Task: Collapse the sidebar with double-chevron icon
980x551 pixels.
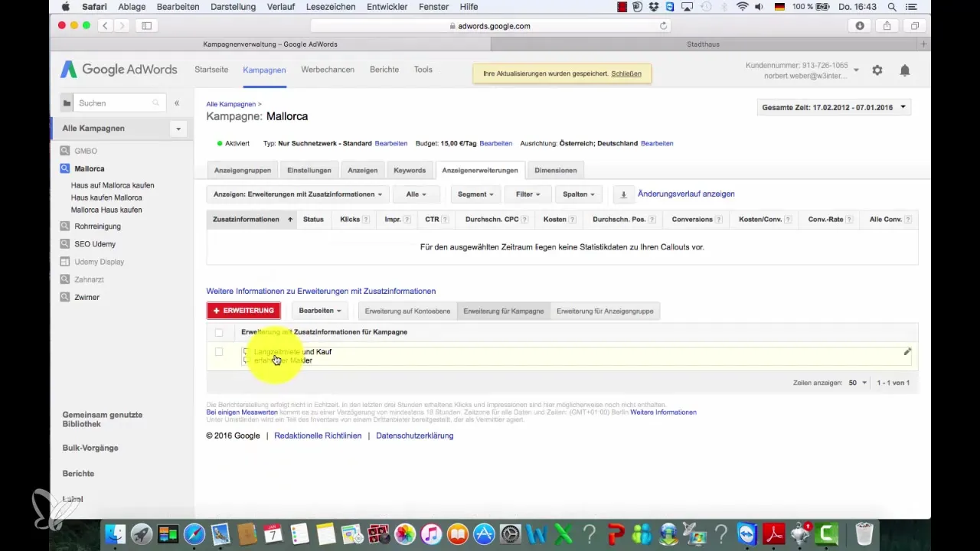Action: (x=177, y=103)
